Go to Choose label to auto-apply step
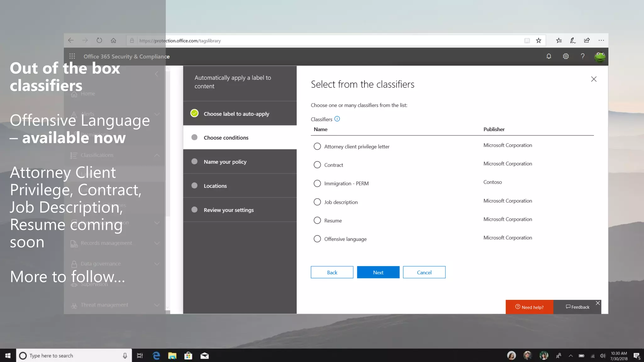This screenshot has height=362, width=644. (x=236, y=114)
